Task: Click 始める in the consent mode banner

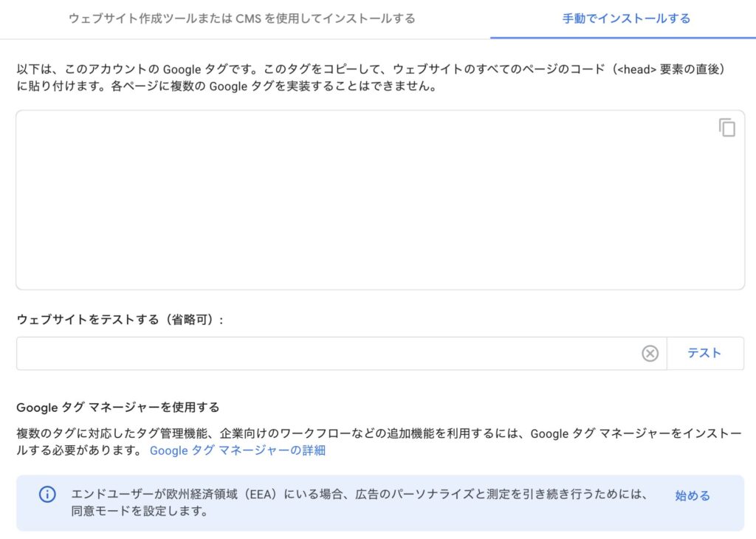Action: pos(693,495)
